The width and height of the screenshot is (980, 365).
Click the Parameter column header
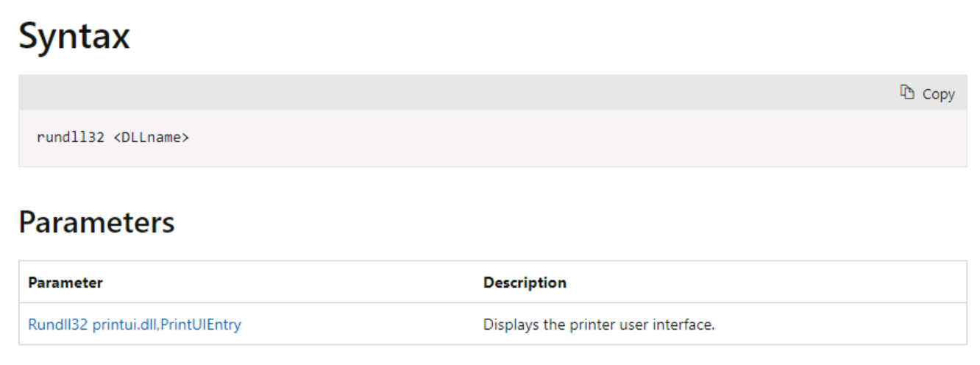tap(65, 283)
